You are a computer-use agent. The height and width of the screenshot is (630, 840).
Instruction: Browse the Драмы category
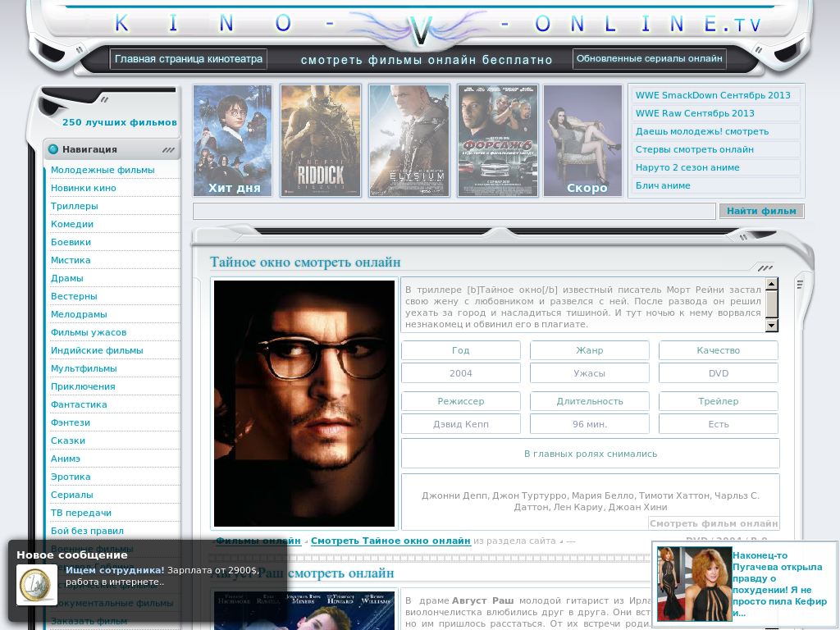click(x=67, y=278)
